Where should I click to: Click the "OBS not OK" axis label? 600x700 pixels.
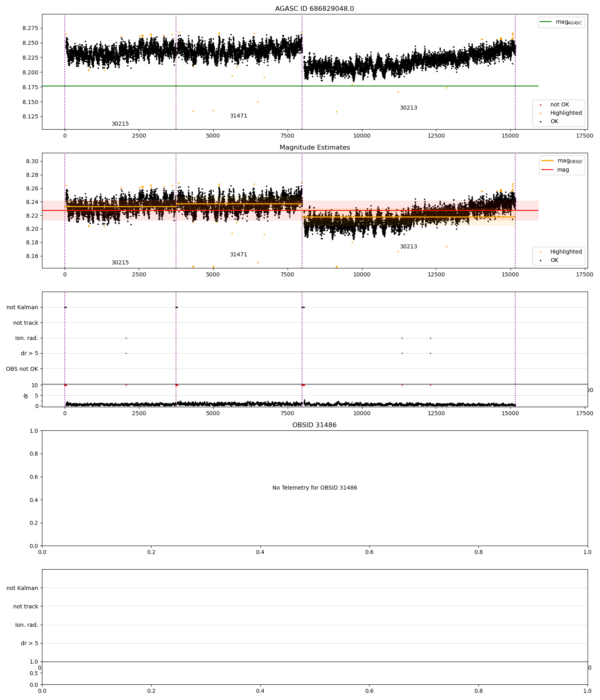pyautogui.click(x=22, y=369)
